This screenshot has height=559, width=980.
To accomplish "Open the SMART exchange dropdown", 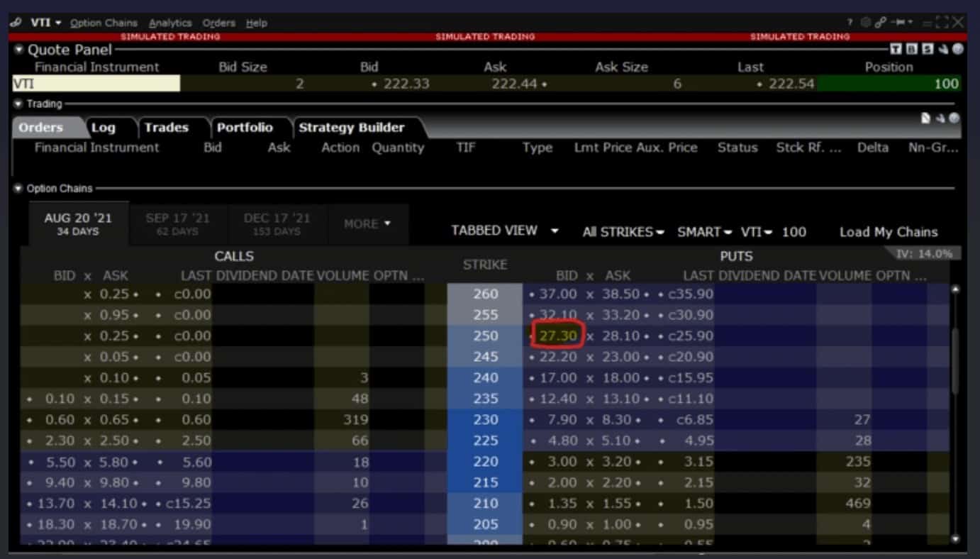I will pyautogui.click(x=704, y=232).
